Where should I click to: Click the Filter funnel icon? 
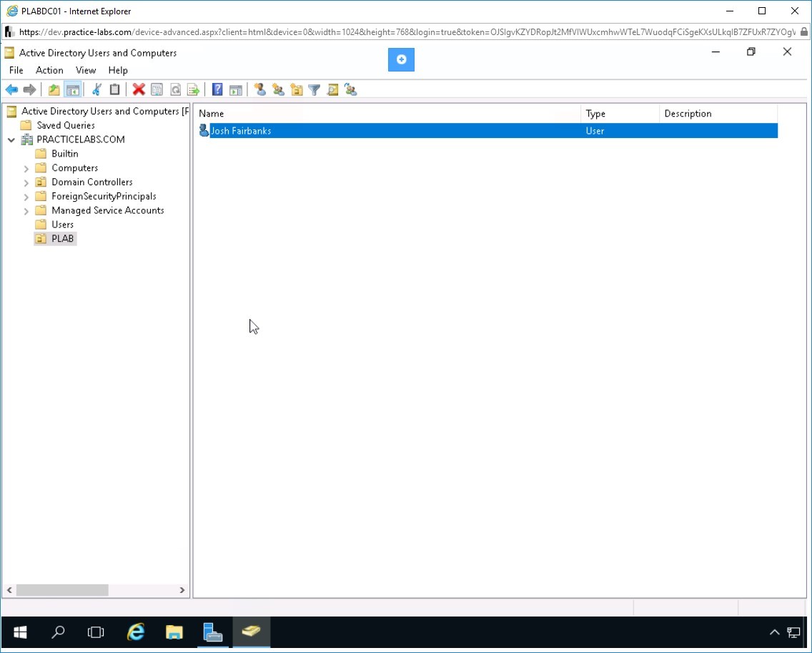tap(315, 89)
